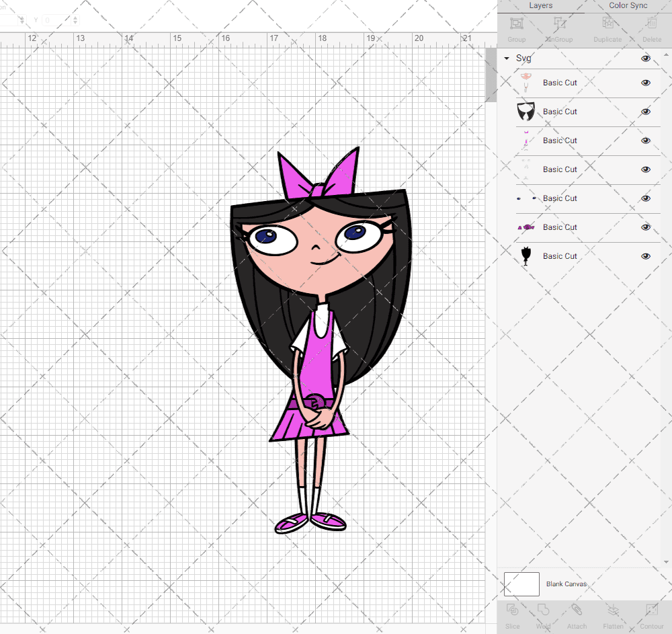Toggle visibility of the Svg group
This screenshot has width=672, height=634.
[645, 58]
